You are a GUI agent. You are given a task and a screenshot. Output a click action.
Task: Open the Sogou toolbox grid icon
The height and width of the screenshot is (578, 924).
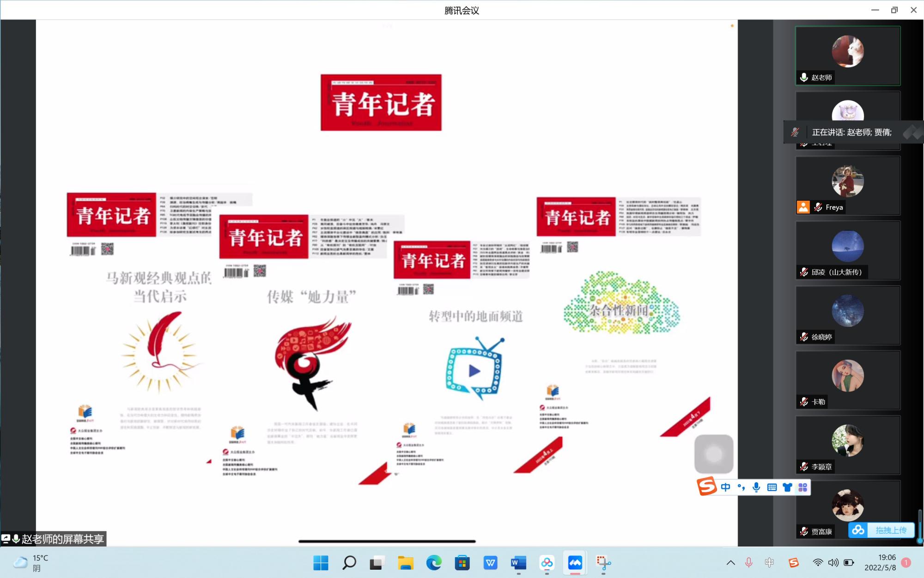click(803, 487)
